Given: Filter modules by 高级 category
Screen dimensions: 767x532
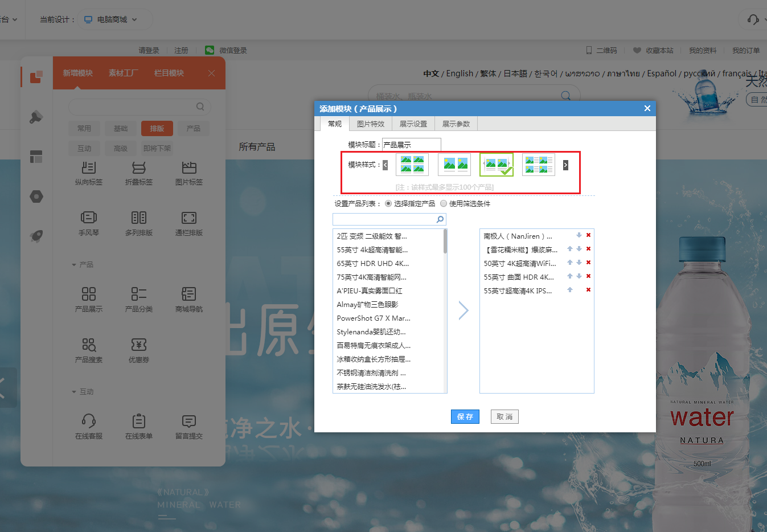Looking at the screenshot, I should click(121, 148).
